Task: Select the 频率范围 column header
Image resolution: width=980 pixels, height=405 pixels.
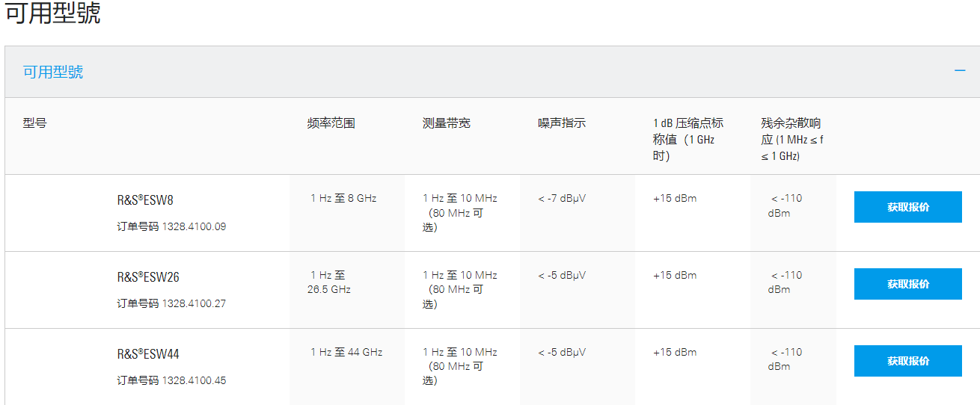Action: 331,123
